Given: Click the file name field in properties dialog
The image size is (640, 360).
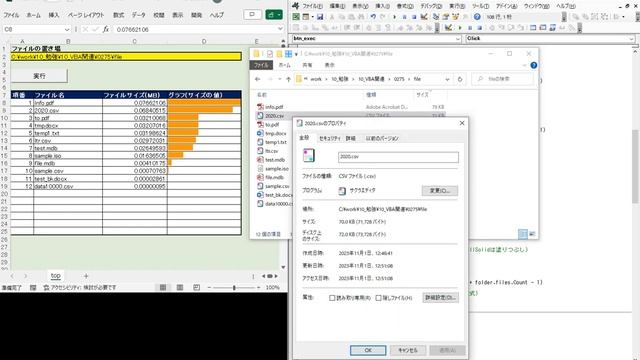Looking at the screenshot, I should [x=398, y=157].
